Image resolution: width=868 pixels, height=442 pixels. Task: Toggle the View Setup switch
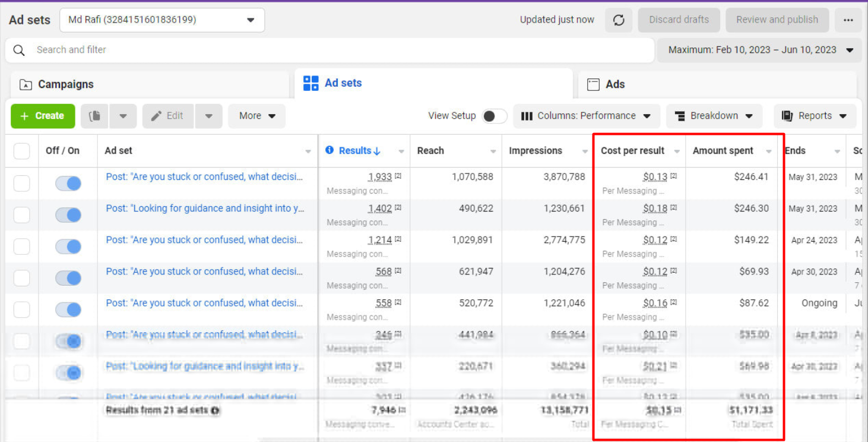pyautogui.click(x=494, y=116)
